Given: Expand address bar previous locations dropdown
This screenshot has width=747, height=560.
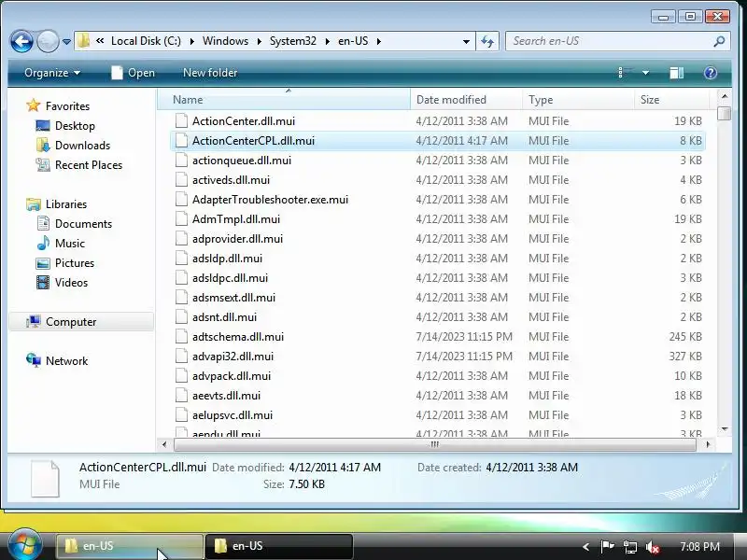Looking at the screenshot, I should [466, 41].
